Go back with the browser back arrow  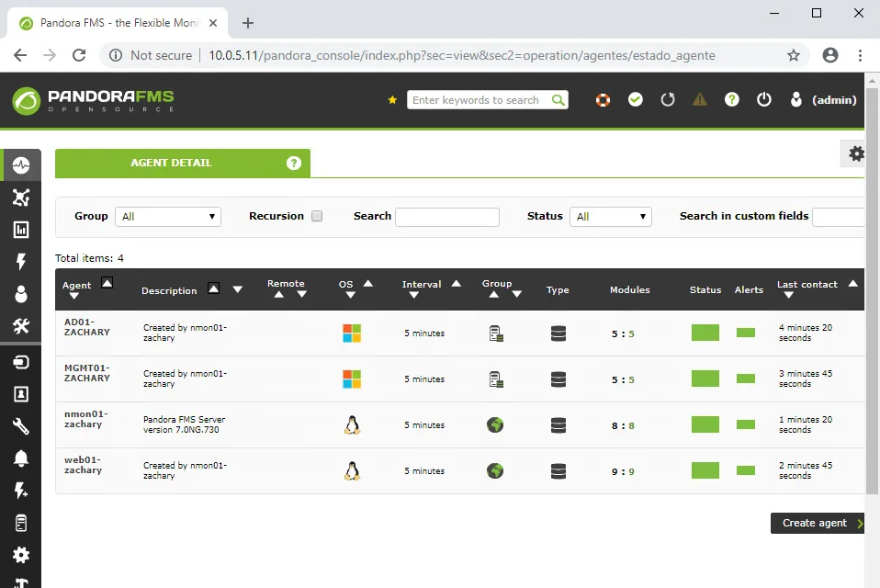20,55
